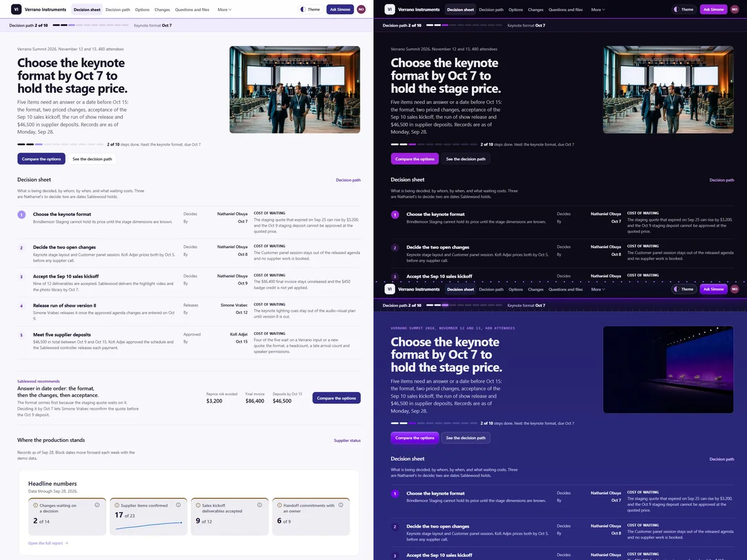Screen dimensions: 747x560
Task: Click the light-theme Decision path 2 of 10 progress bar
Action: [x=90, y=26]
